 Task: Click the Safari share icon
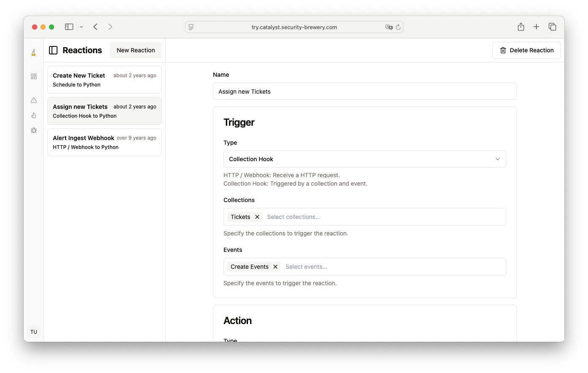tap(521, 27)
